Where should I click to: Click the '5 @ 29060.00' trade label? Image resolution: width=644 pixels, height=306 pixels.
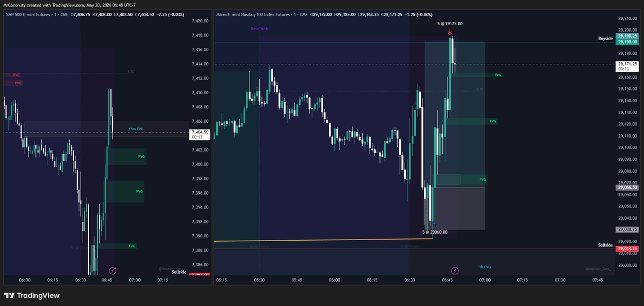coord(435,232)
